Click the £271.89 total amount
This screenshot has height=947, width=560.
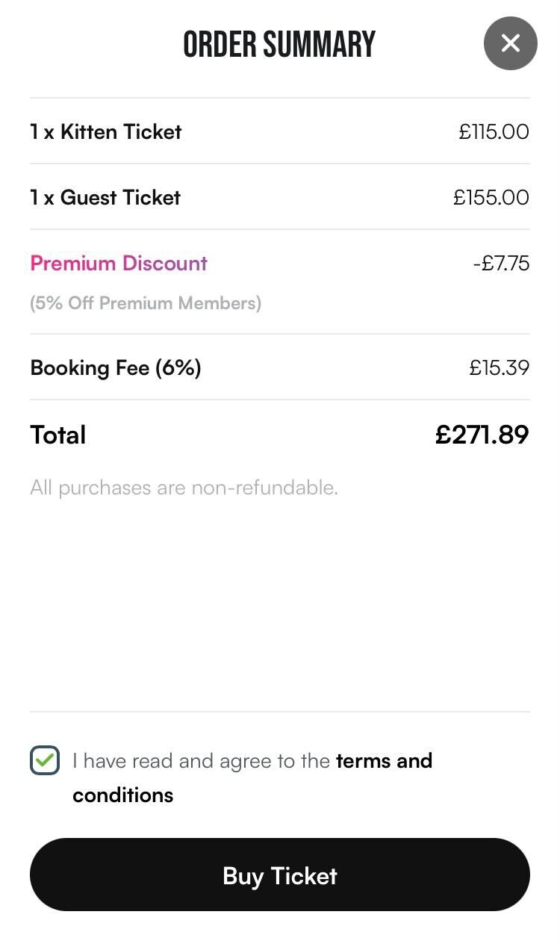tap(482, 435)
